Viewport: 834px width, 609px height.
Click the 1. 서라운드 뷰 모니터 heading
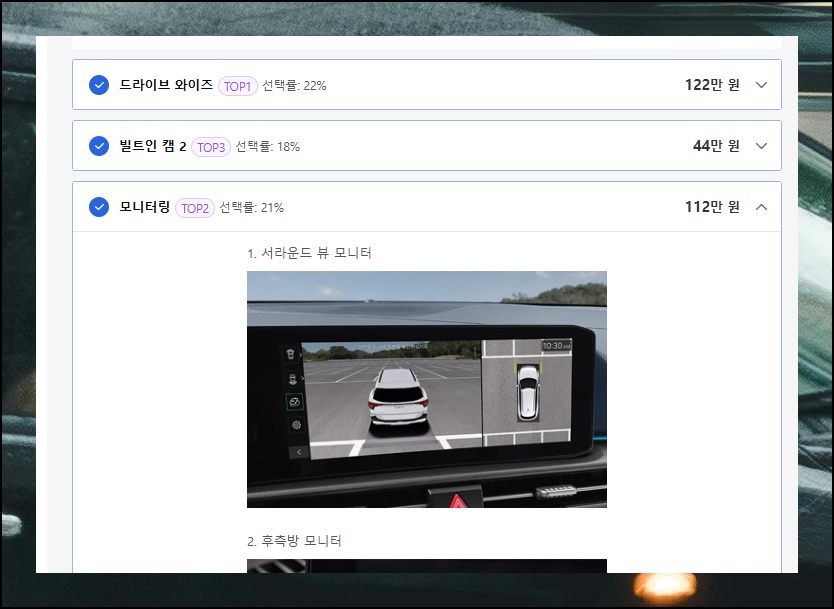[309, 253]
